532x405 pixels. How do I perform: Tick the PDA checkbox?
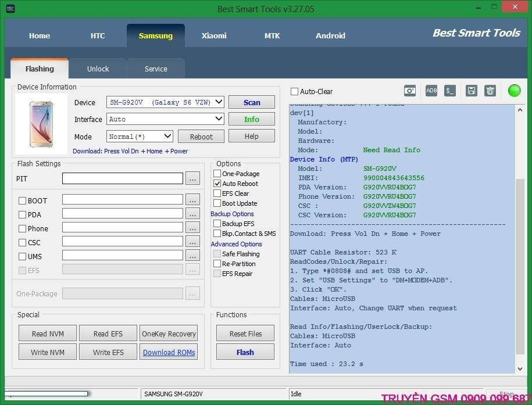[x=23, y=215]
